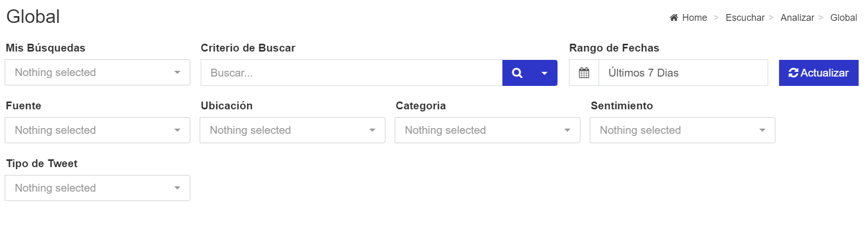The height and width of the screenshot is (227, 868).
Task: Expand the Fuente dropdown
Action: tap(97, 130)
